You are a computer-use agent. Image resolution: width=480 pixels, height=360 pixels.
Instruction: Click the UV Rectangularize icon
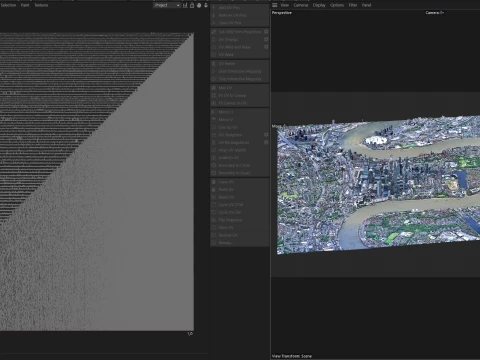[x=214, y=142]
